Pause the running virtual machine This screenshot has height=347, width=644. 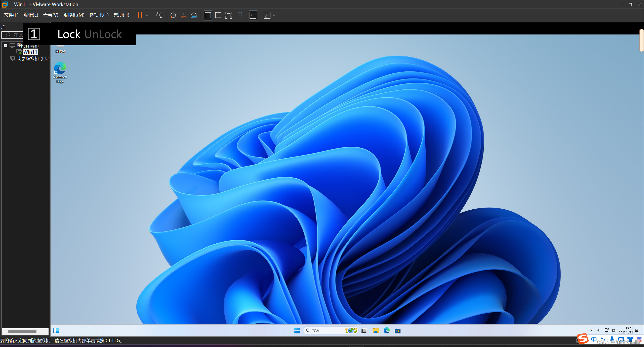(140, 15)
